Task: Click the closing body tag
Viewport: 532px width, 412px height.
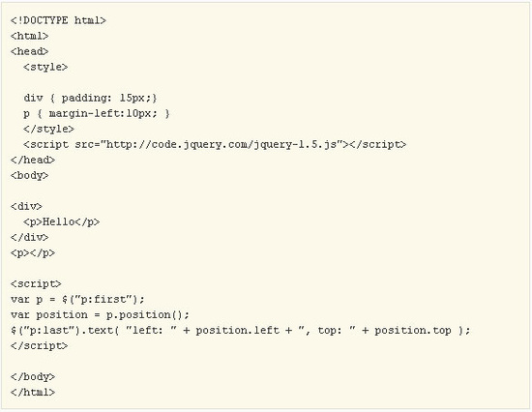Action: click(33, 377)
